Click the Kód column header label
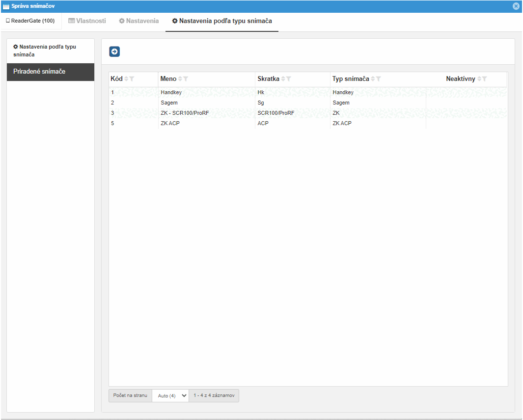 tap(117, 79)
